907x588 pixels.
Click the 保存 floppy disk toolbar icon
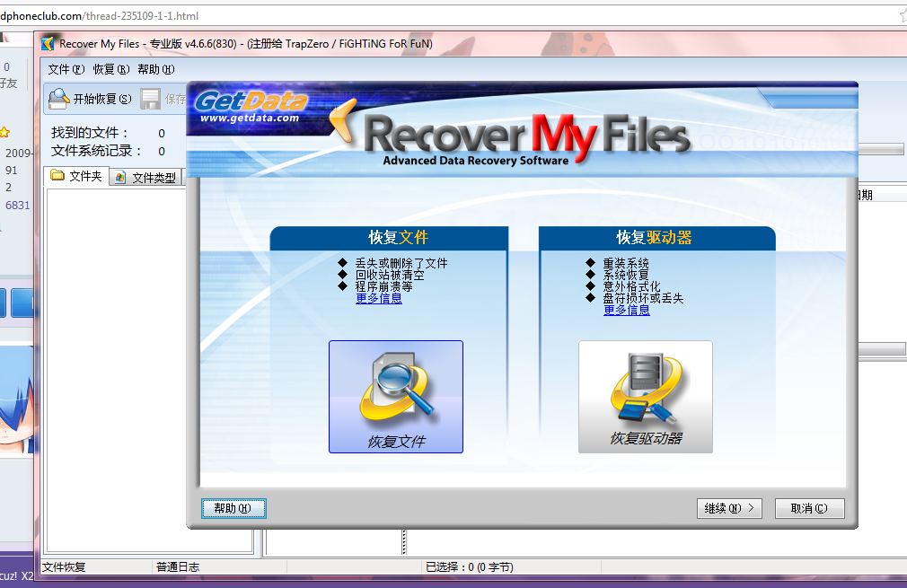pos(150,99)
